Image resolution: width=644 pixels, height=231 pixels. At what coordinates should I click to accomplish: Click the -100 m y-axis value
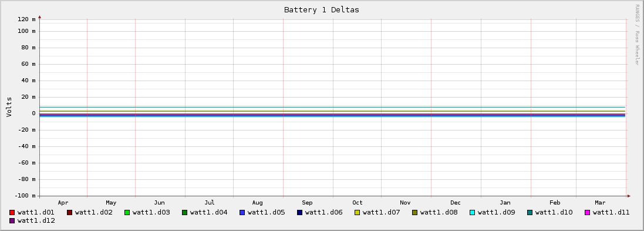25,196
